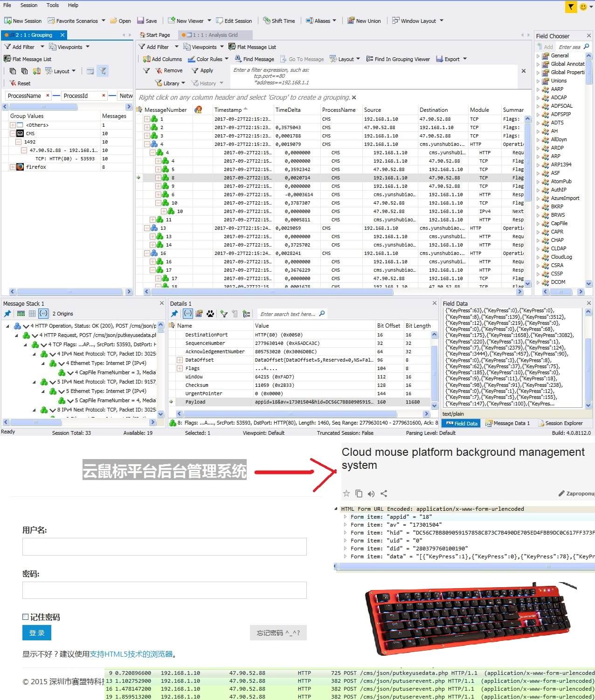Toggle the pin icon in Details panel
The image size is (595, 700).
174,314
